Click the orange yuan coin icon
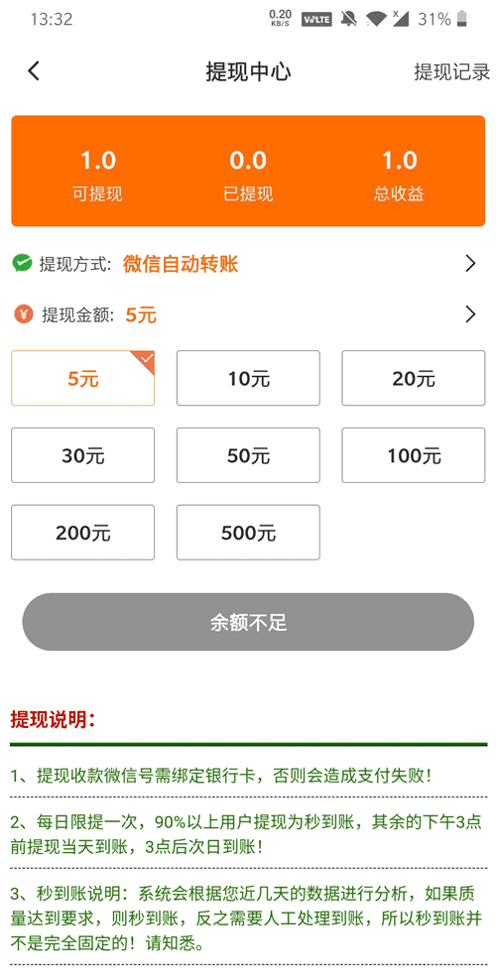Image resolution: width=496 pixels, height=980 pixels. pos(23,314)
